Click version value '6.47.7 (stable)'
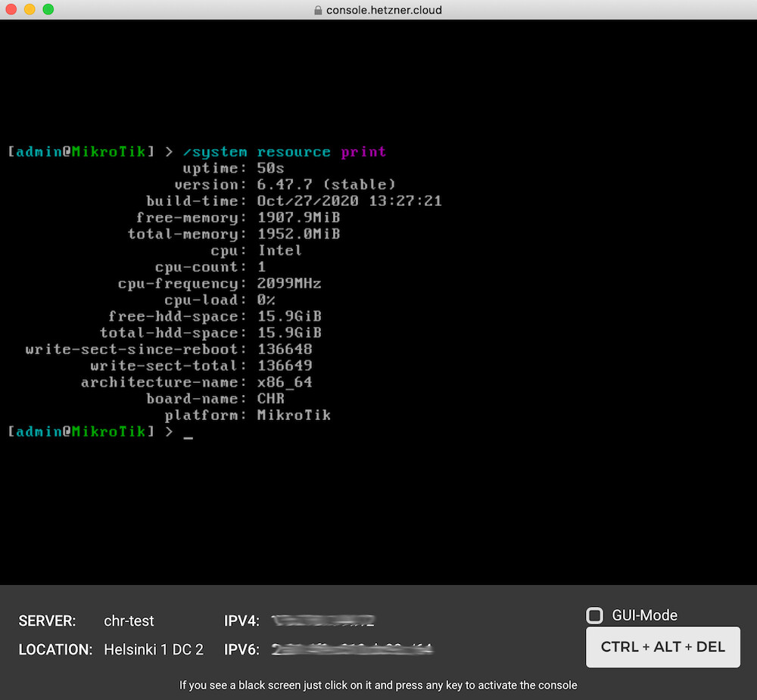757x700 pixels. [x=326, y=185]
